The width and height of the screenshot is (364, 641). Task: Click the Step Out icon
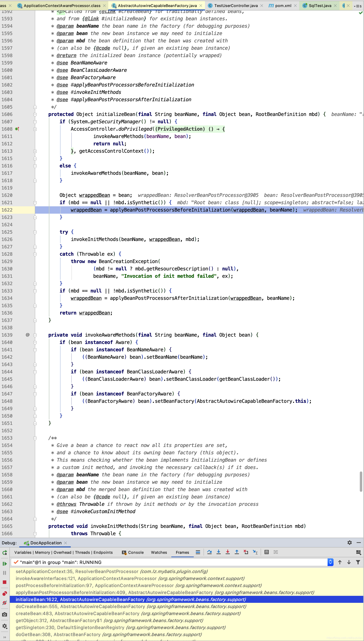(237, 552)
